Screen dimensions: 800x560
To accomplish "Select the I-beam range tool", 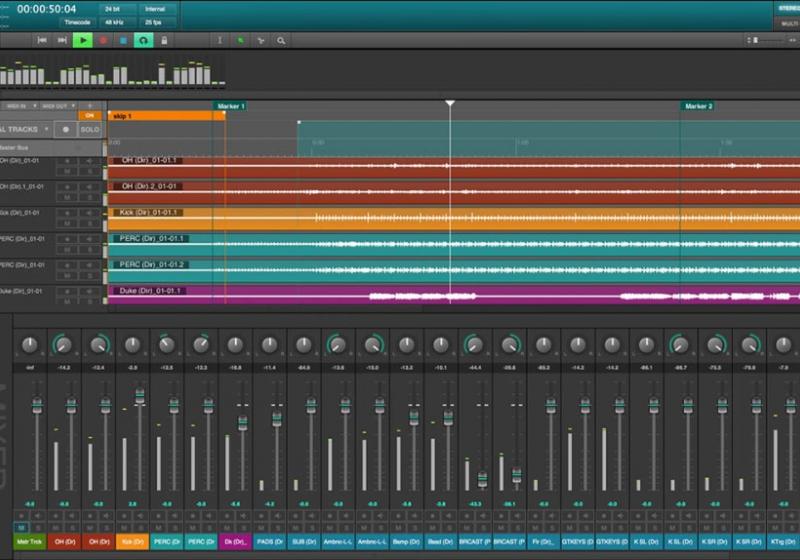I will (220, 40).
